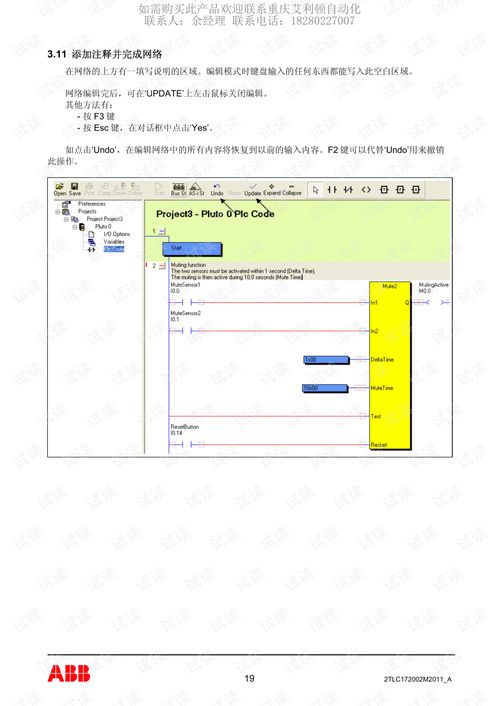Open Variables in project tree

point(113,242)
